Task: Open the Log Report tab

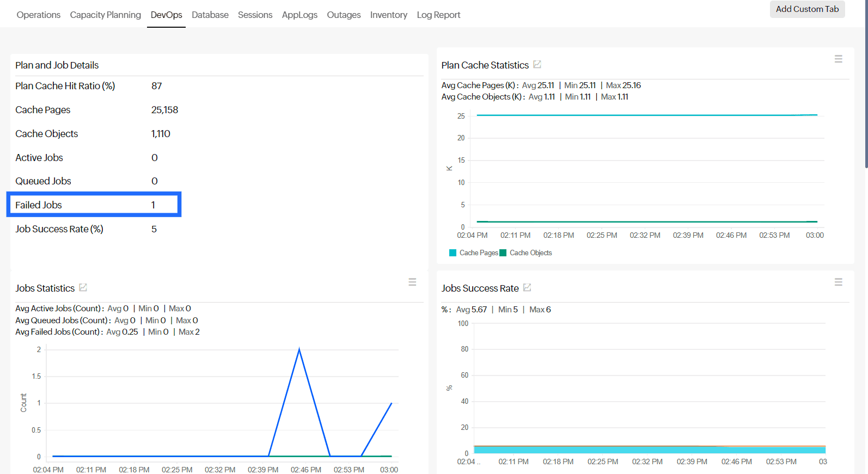Action: 438,15
